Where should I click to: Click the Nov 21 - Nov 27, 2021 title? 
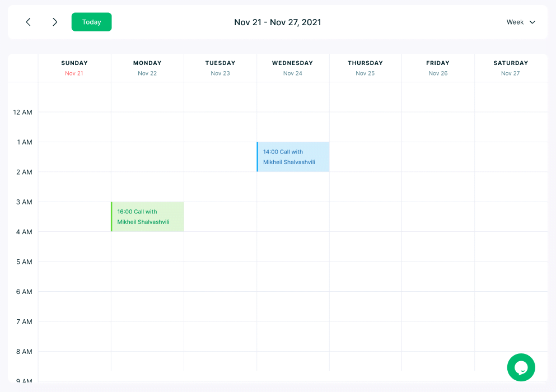pos(278,22)
